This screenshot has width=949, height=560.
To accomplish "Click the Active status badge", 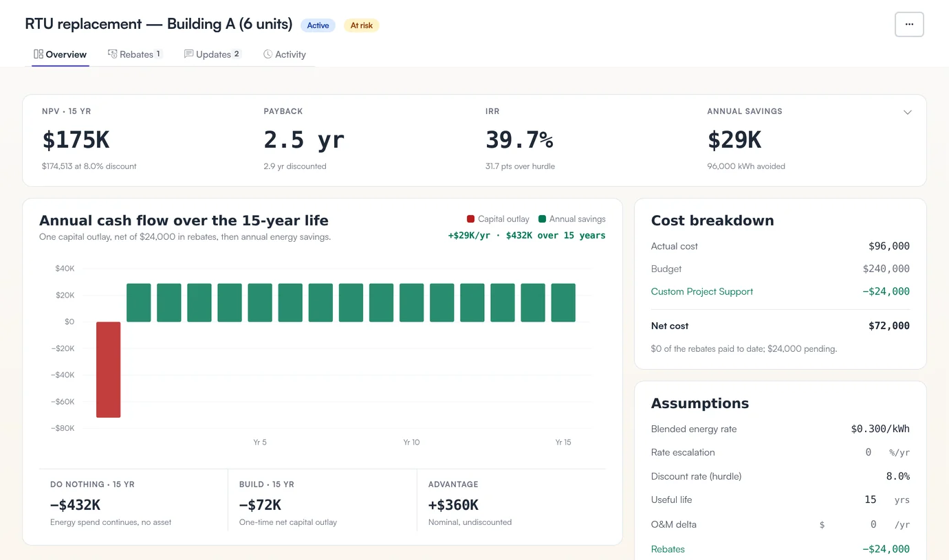I will pos(318,25).
